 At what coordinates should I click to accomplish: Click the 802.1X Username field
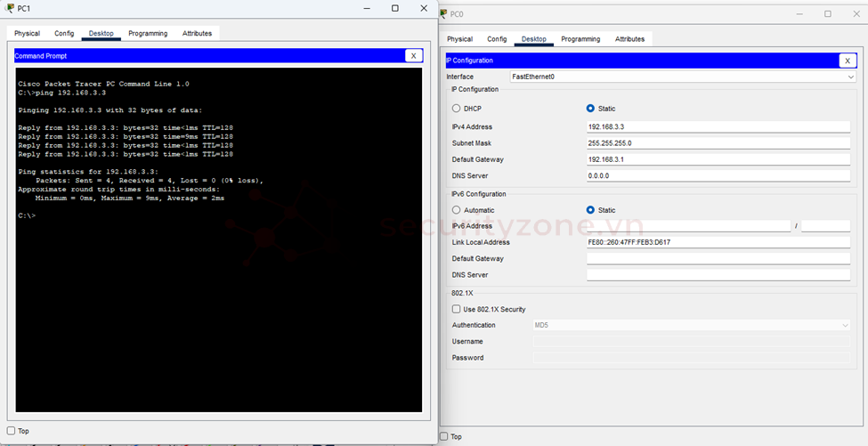692,342
